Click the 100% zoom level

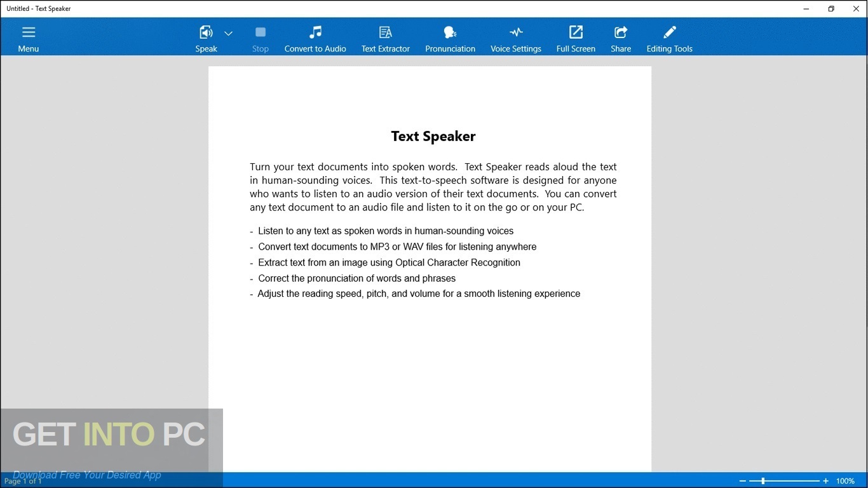845,481
